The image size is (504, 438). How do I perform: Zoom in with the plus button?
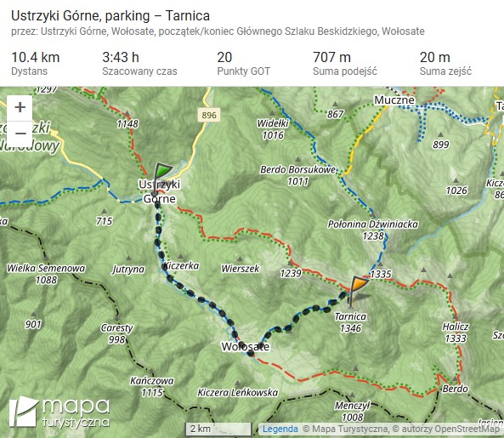(20, 107)
